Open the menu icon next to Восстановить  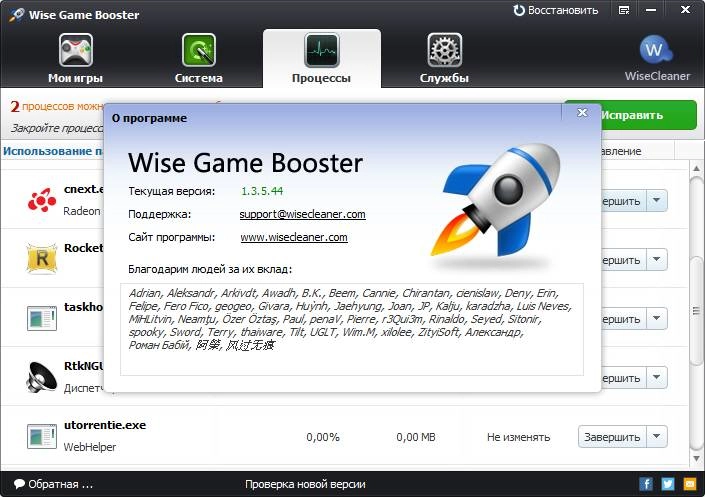tap(624, 10)
